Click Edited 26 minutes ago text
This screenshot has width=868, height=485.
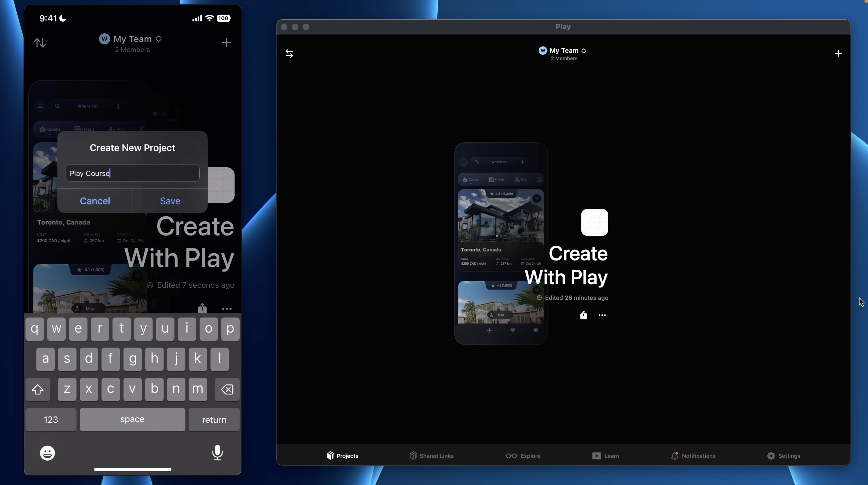click(x=576, y=298)
